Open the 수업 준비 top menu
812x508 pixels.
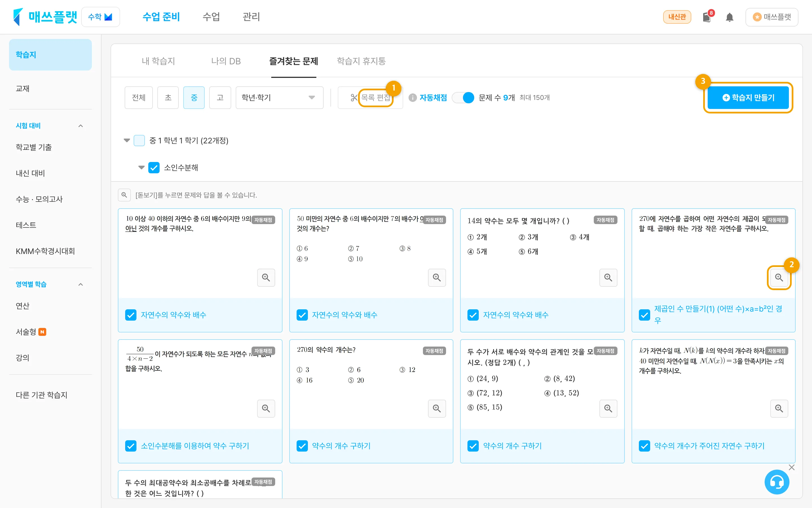[x=161, y=17]
